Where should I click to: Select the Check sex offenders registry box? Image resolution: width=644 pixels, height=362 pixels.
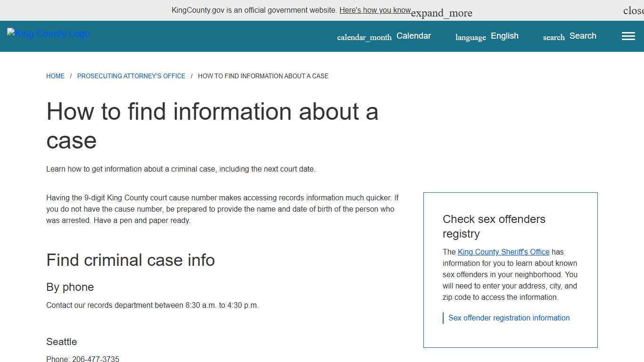click(510, 270)
